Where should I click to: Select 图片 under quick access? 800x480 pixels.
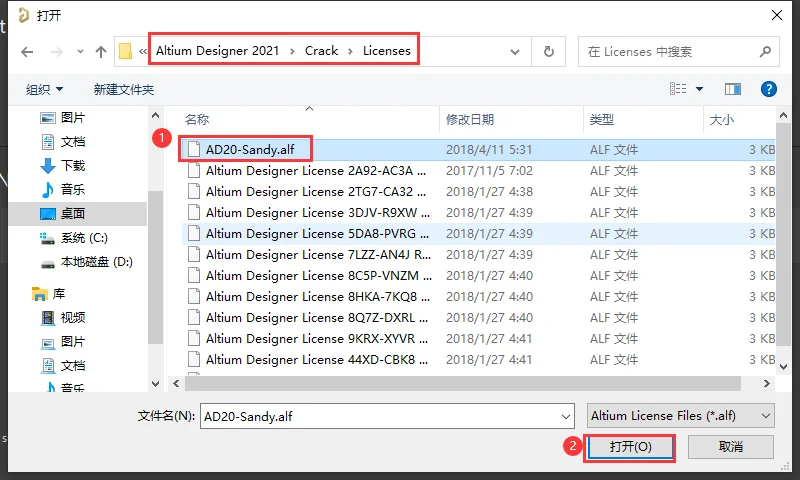[62, 118]
